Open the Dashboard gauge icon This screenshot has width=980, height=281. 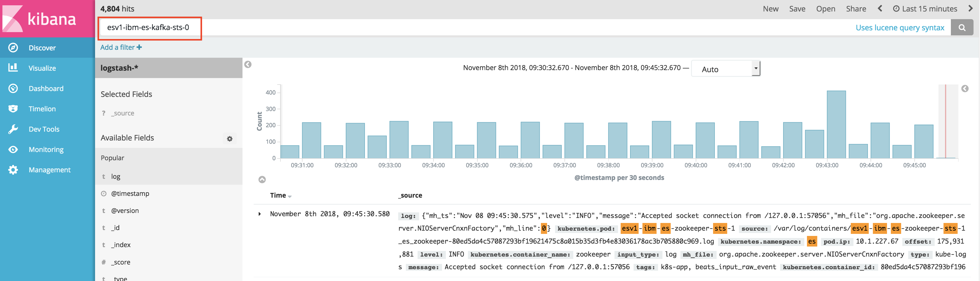[13, 88]
